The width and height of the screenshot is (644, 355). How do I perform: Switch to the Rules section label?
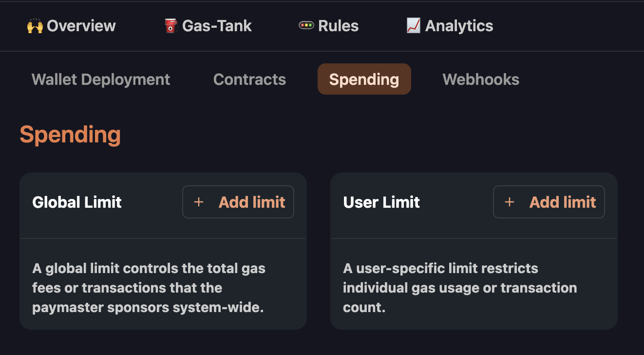[338, 26]
